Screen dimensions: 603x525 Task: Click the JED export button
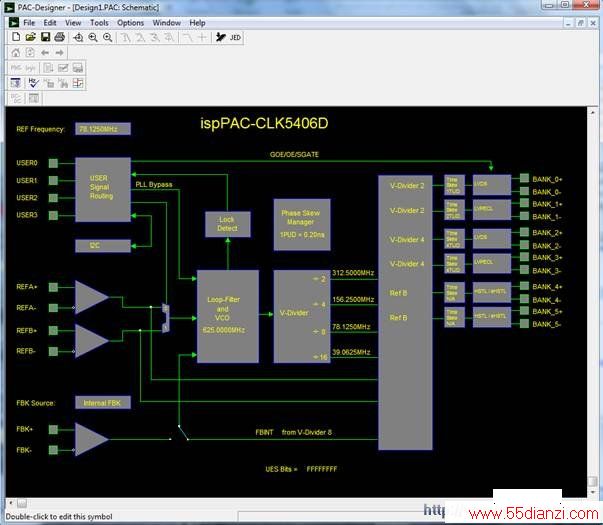[235, 37]
